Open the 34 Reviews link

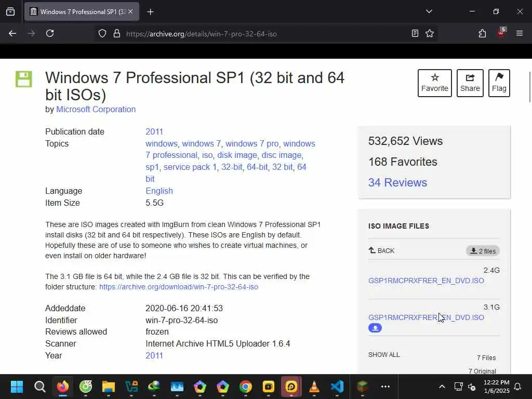coord(397,182)
